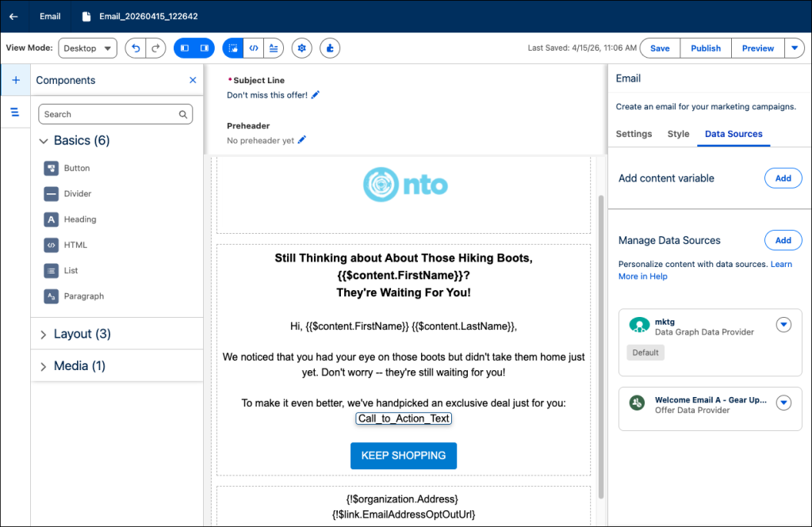Screen dimensions: 812x527
Task: Open the View Mode Desktop dropdown
Action: tap(88, 48)
